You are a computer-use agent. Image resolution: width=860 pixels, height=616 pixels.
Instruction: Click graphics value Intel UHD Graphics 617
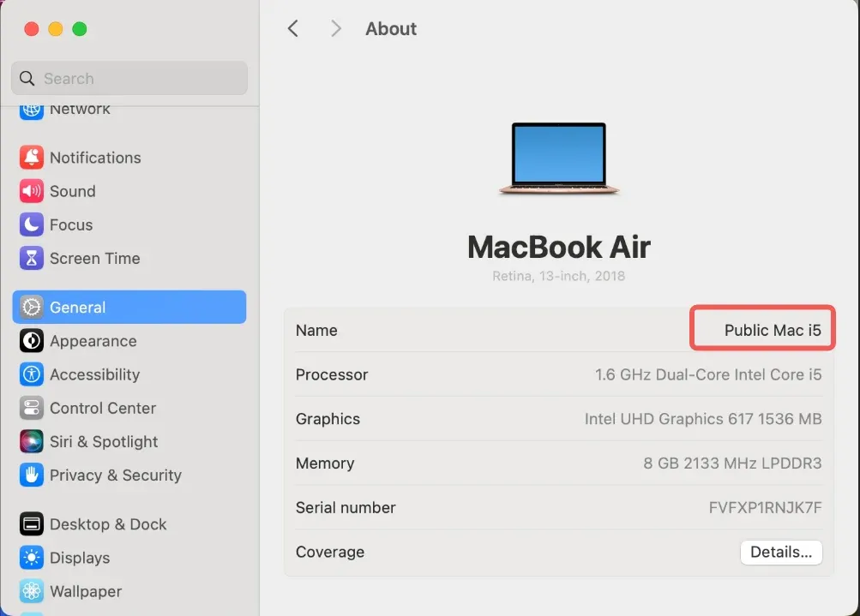(x=703, y=419)
